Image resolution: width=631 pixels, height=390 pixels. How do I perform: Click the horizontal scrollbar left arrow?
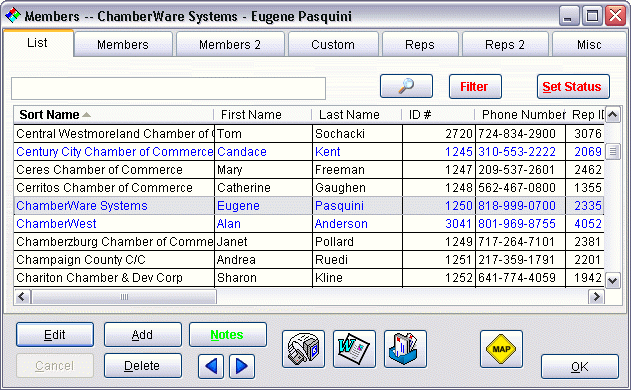22,297
